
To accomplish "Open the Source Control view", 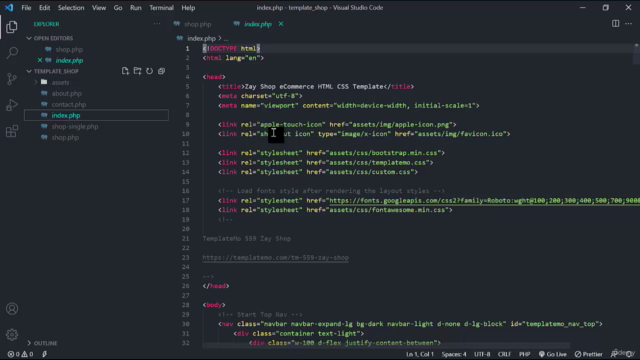I will (x=12, y=79).
